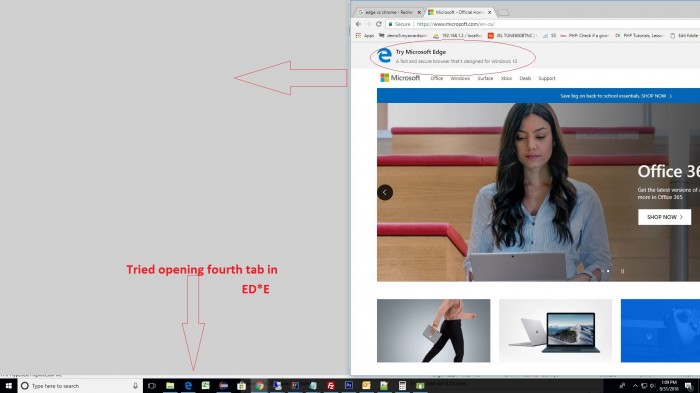Image resolution: width=700 pixels, height=393 pixels.
Task: Open the 'PHP Tutorials' bookmark
Action: [x=639, y=36]
